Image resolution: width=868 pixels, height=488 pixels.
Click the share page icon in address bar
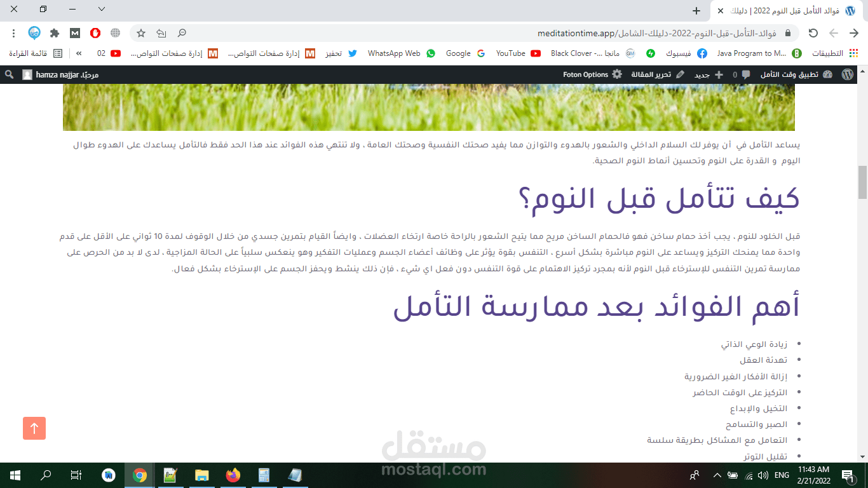tap(161, 33)
